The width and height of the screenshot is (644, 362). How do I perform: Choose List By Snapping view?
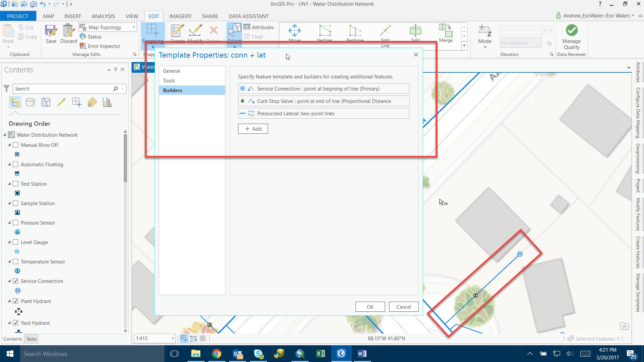(77, 102)
